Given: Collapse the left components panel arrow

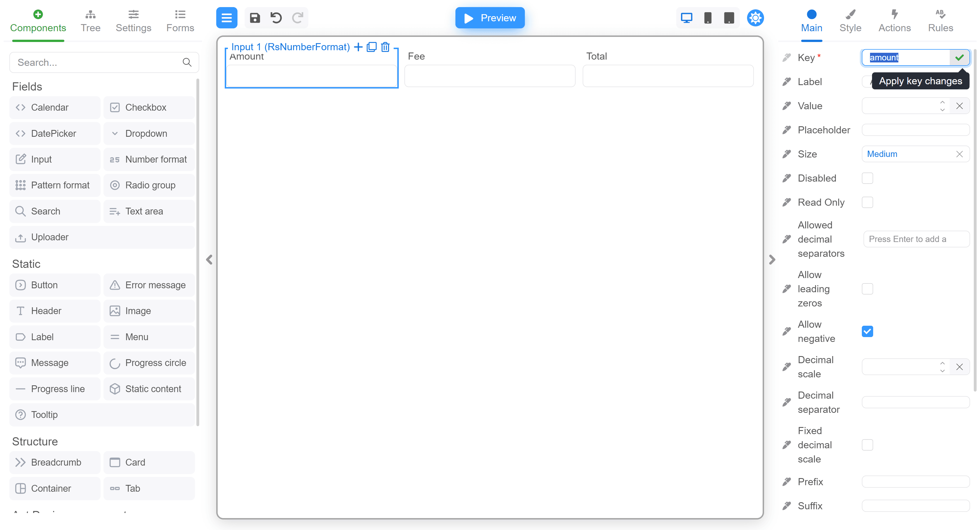Looking at the screenshot, I should 209,260.
